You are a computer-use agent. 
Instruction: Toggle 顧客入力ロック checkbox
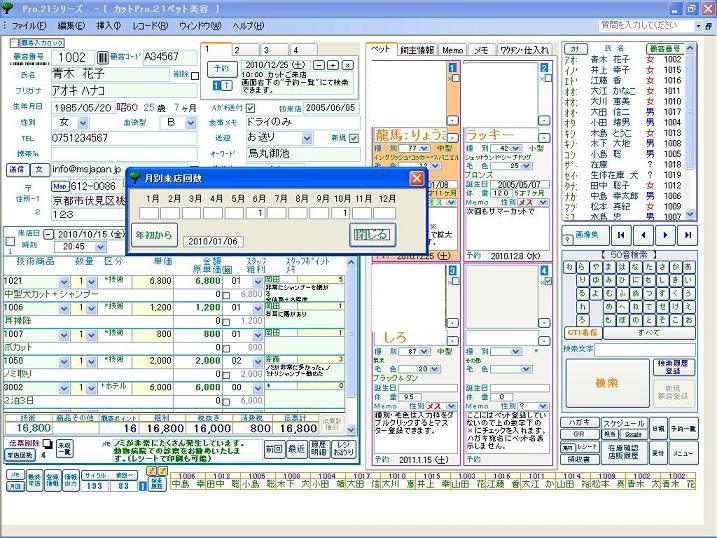tap(15, 43)
